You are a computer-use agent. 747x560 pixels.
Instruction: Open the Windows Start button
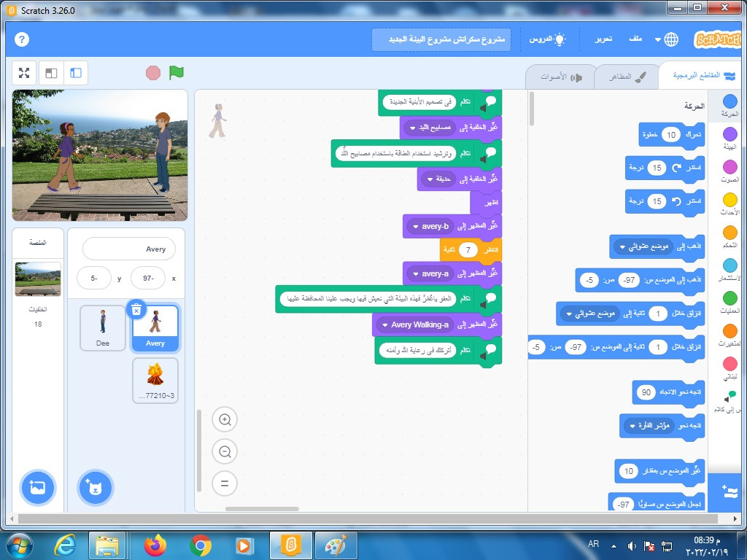point(18,545)
